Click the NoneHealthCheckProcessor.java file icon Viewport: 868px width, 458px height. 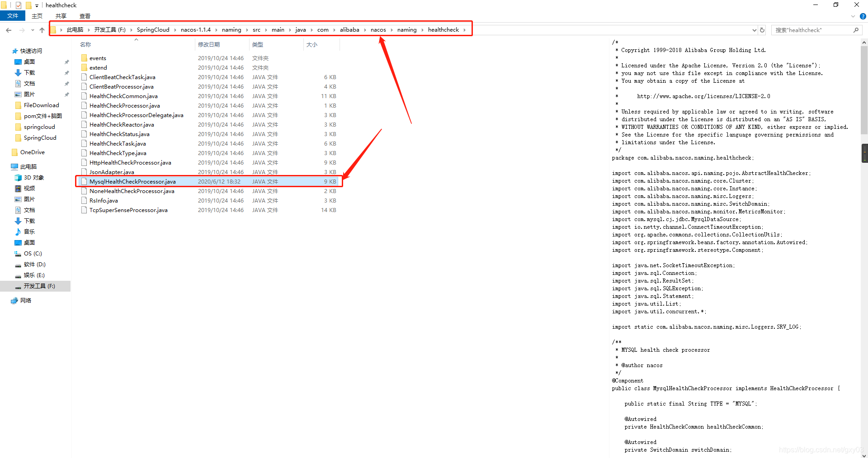click(84, 191)
